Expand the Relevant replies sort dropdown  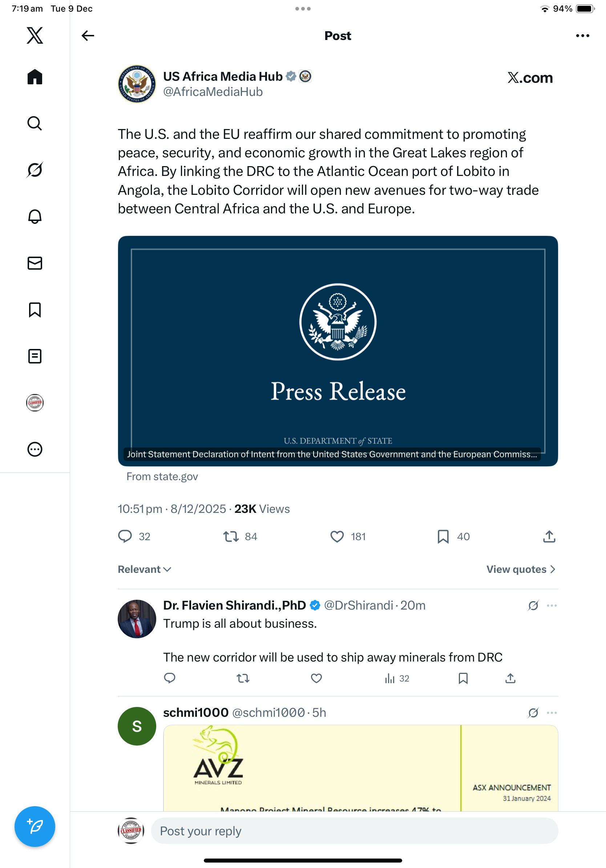pyautogui.click(x=144, y=569)
